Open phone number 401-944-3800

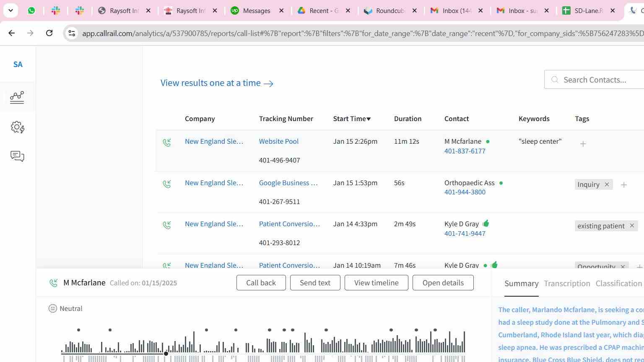coord(465,192)
